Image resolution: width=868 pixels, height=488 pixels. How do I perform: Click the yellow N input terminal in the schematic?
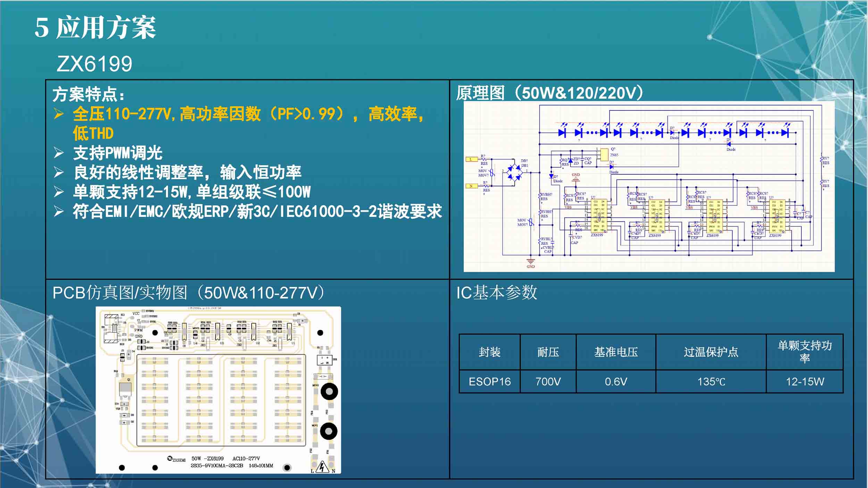point(471,186)
